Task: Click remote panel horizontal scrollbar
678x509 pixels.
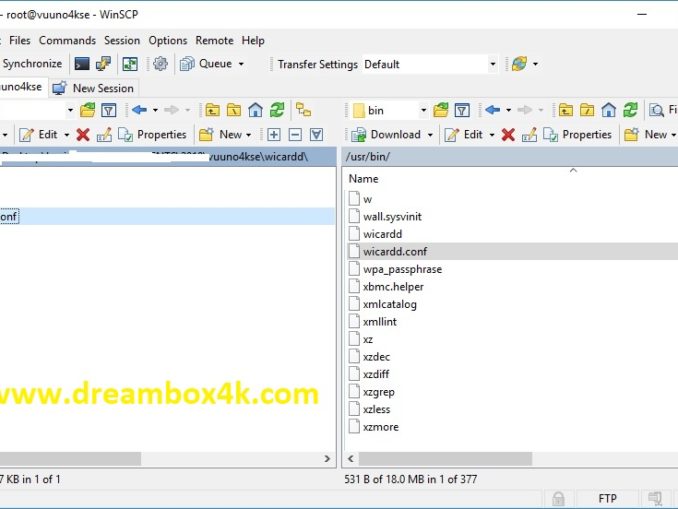Action: pos(445,458)
